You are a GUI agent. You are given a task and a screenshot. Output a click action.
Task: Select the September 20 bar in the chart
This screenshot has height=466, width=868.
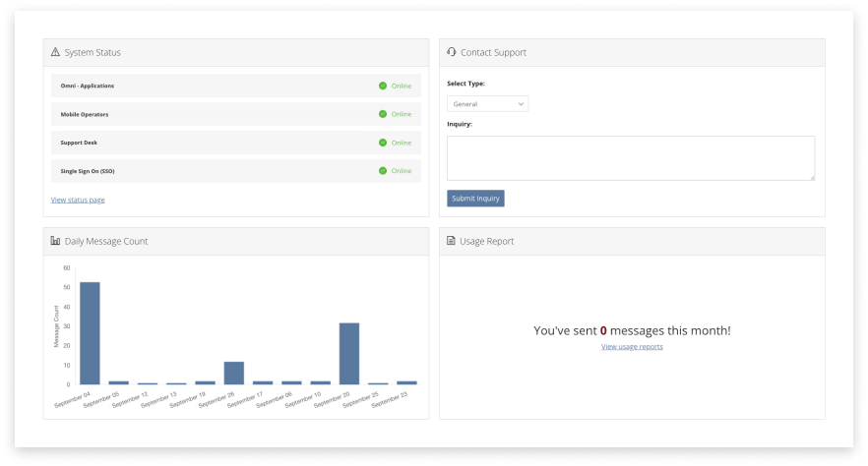tap(349, 353)
